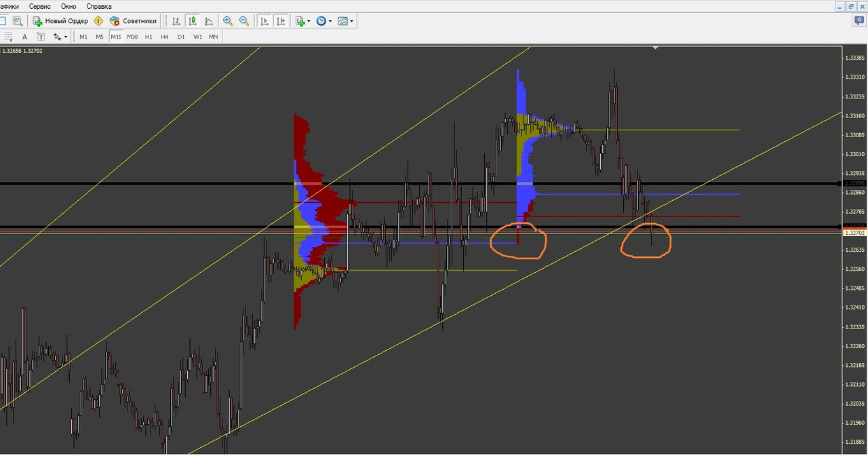
Task: Click the 1.32410 price scale value
Action: click(x=854, y=307)
